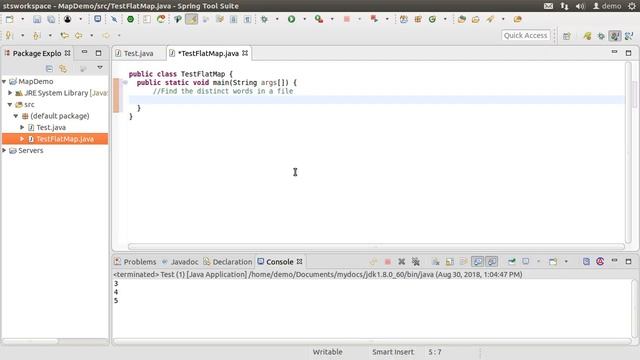Click the editor horizontal scrollbar
The width and height of the screenshot is (640, 360).
coord(376,246)
